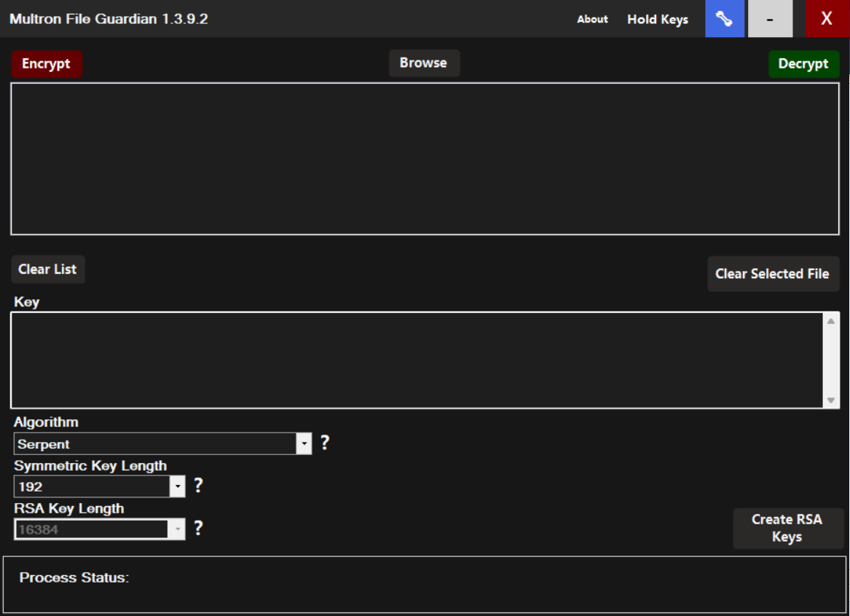Click the Key box scroll down arrow
The height and width of the screenshot is (616, 850).
coord(831,400)
